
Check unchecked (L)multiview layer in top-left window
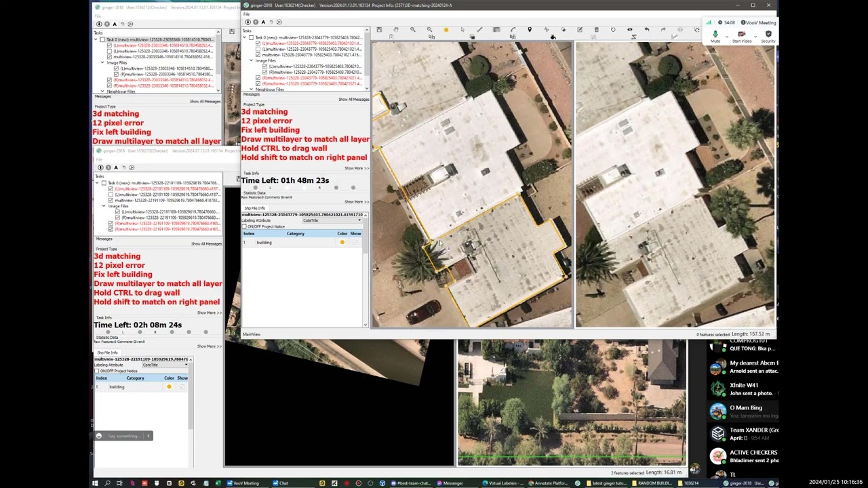[x=109, y=51]
